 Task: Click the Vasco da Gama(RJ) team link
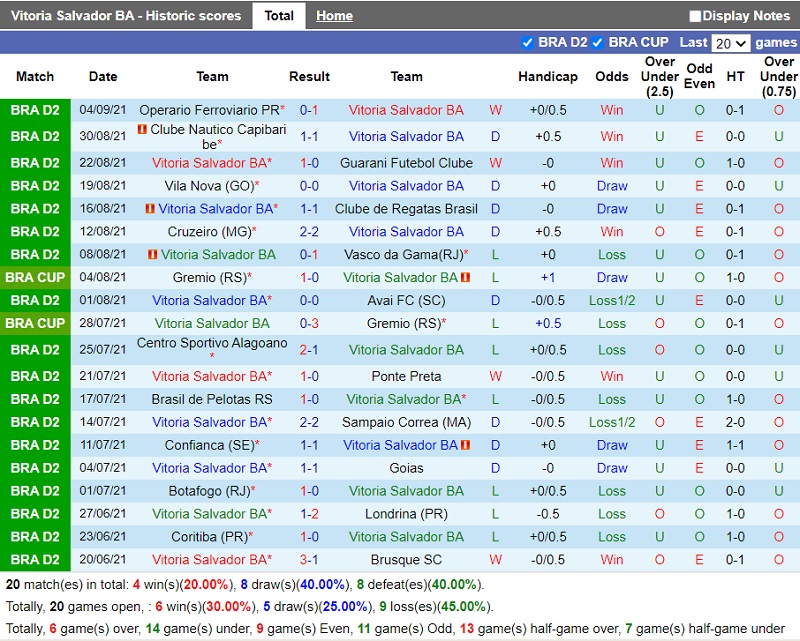click(404, 255)
